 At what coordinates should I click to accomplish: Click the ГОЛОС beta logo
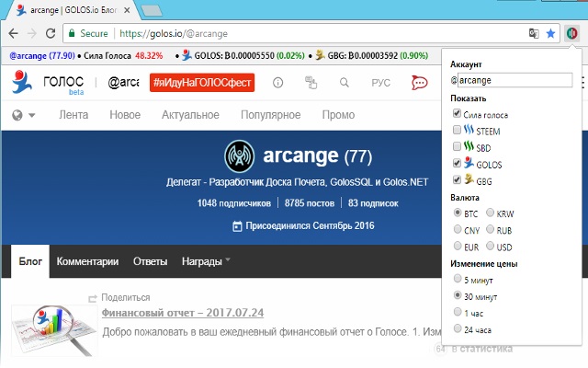[47, 82]
